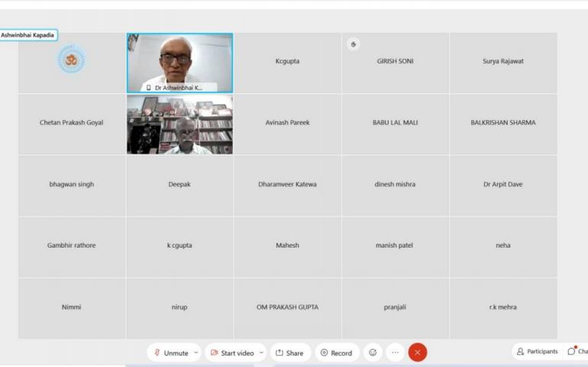
Task: Select the k cgupta tile
Action: (179, 247)
